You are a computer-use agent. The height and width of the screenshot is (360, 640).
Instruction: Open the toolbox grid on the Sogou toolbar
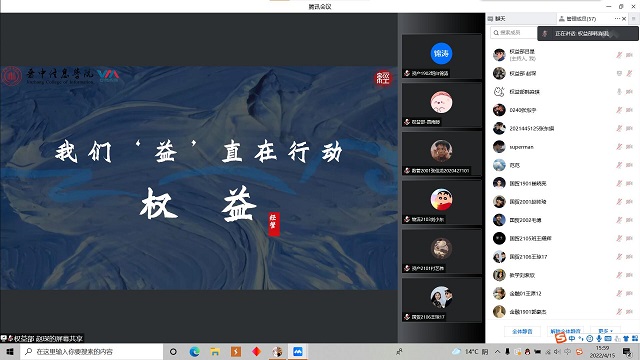635,338
